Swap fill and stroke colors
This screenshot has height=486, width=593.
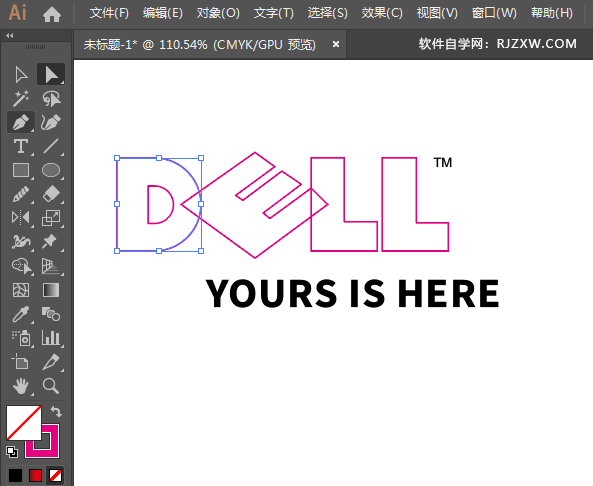click(x=56, y=411)
